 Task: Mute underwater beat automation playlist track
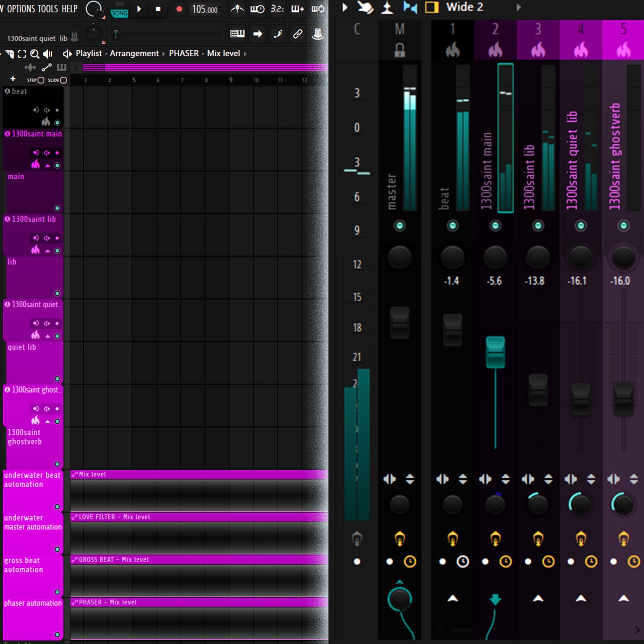(x=57, y=507)
